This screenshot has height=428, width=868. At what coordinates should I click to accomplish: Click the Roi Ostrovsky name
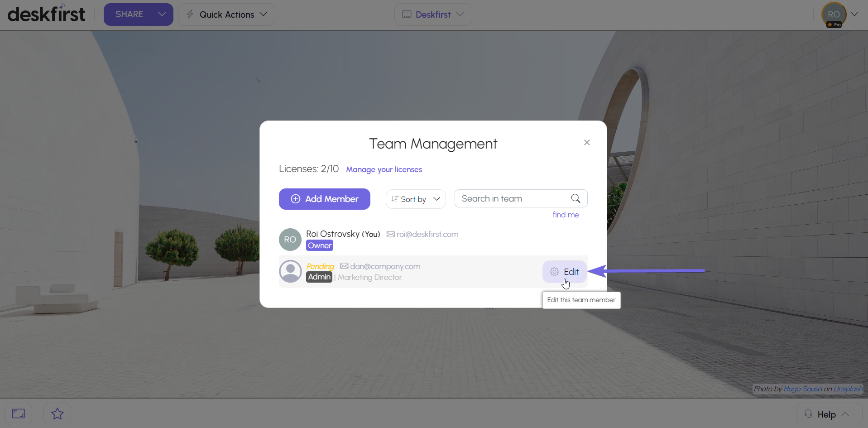pyautogui.click(x=333, y=234)
